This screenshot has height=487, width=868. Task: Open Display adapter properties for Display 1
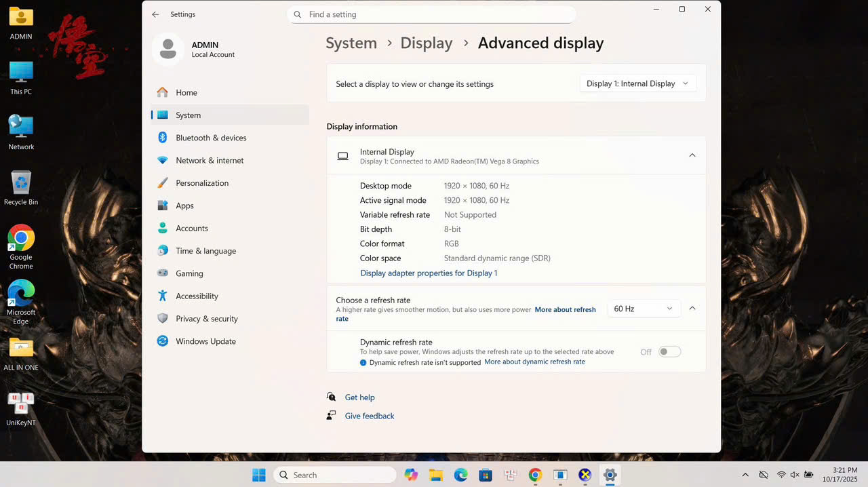pyautogui.click(x=429, y=273)
